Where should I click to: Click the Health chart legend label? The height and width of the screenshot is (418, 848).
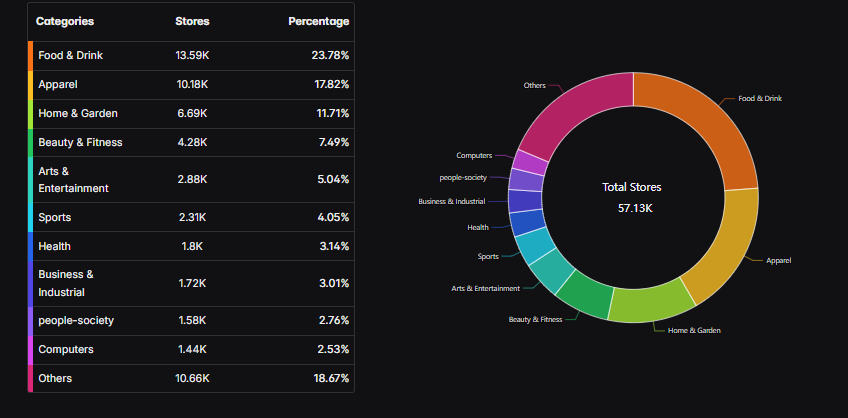tap(478, 227)
